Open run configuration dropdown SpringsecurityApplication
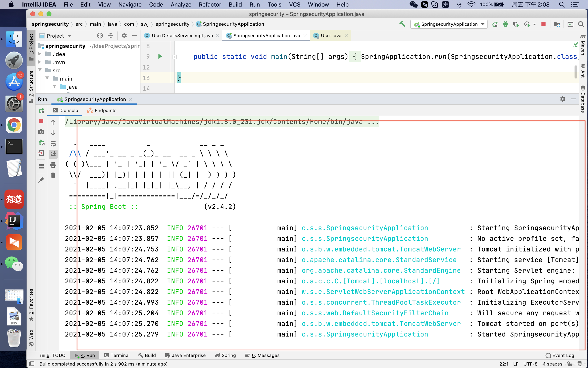The width and height of the screenshot is (588, 368). (449, 24)
